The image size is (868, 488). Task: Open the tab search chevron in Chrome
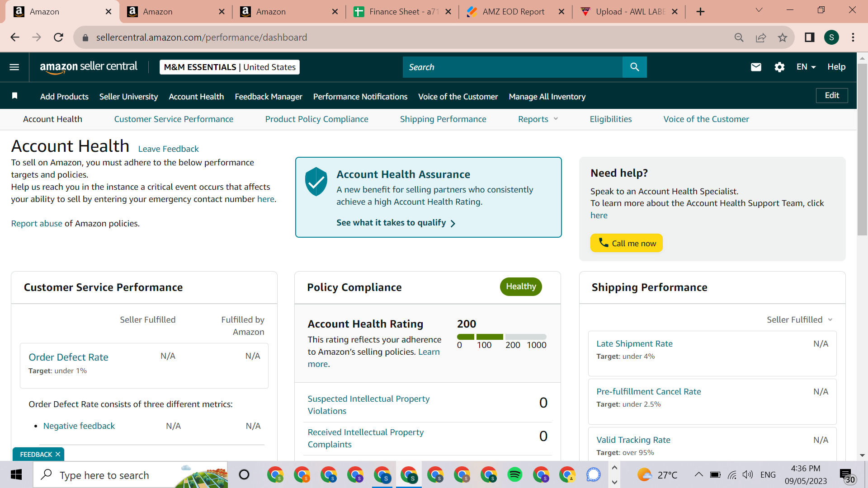click(759, 10)
